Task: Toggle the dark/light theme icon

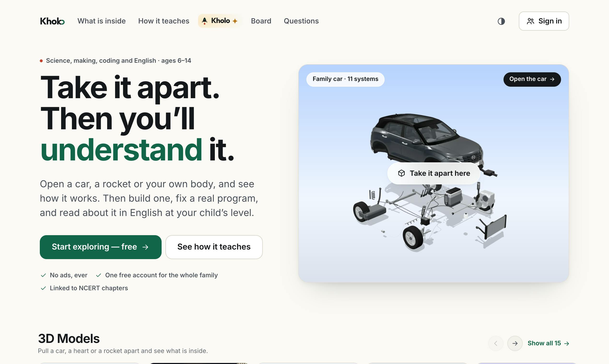Action: click(501, 21)
